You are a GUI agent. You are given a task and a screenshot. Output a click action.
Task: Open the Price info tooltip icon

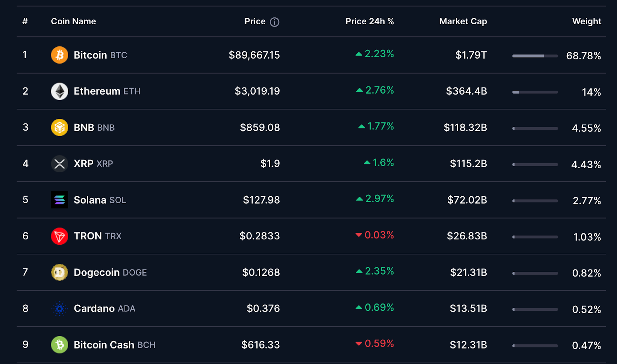click(275, 22)
